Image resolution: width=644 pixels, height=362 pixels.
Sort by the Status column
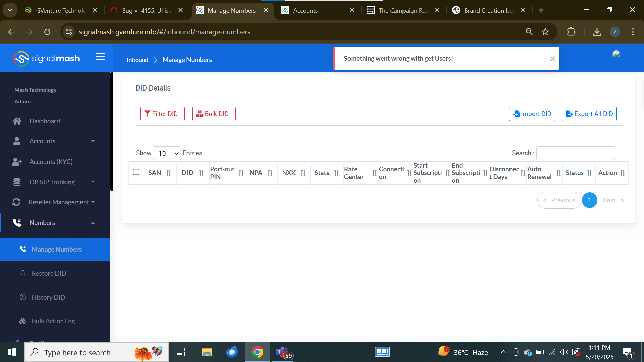pos(589,173)
